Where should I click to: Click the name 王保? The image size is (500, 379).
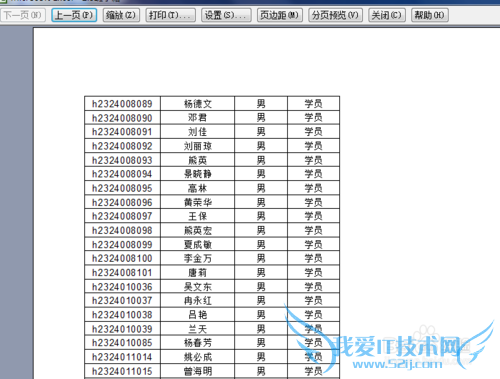click(198, 216)
